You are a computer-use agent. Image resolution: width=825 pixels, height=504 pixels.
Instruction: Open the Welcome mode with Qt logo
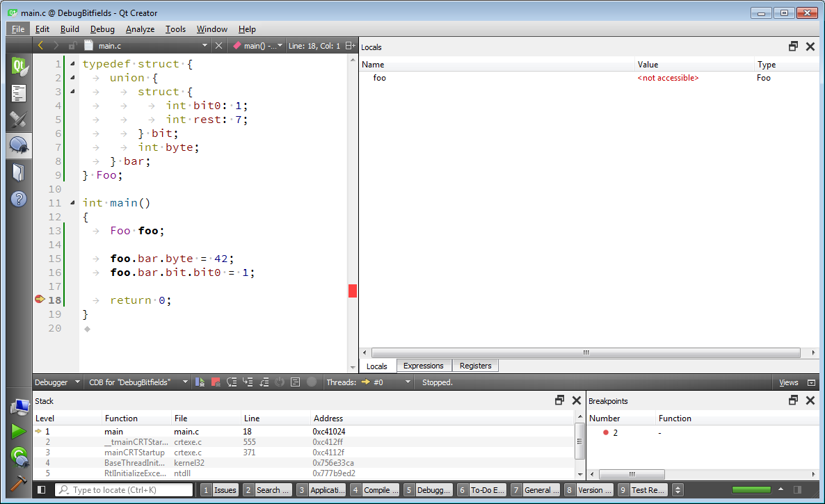(19, 67)
